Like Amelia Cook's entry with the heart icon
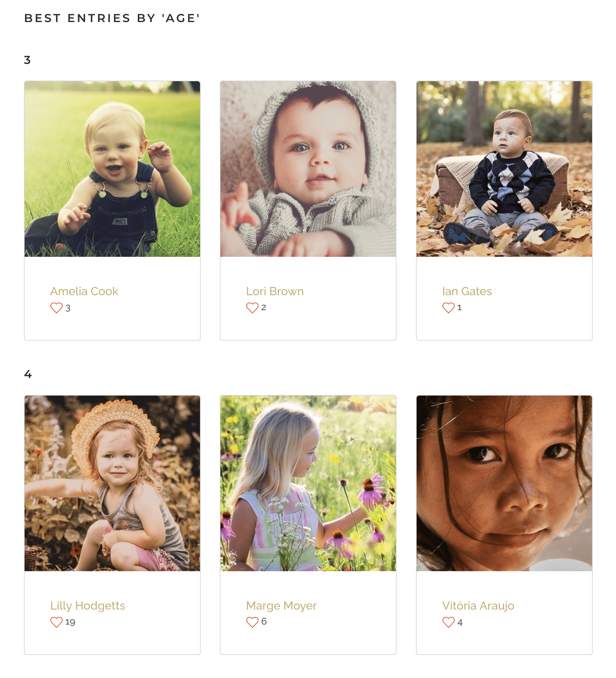This screenshot has height=678, width=616. click(x=57, y=308)
